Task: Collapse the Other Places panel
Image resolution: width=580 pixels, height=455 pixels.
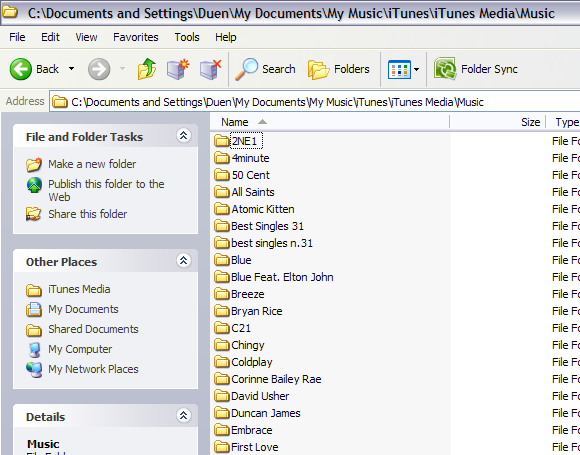Action: click(x=183, y=261)
